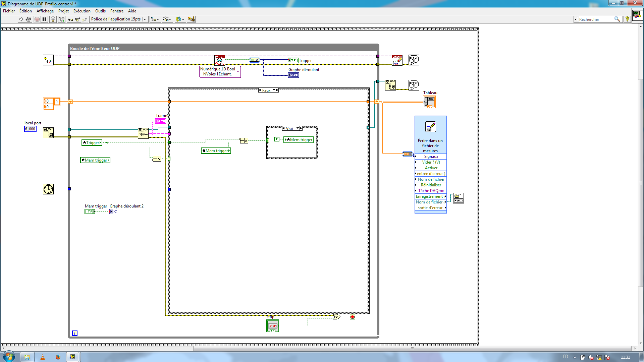Toggle execution highlighting light bulb
Screen dimensions: 644x362
(53, 19)
